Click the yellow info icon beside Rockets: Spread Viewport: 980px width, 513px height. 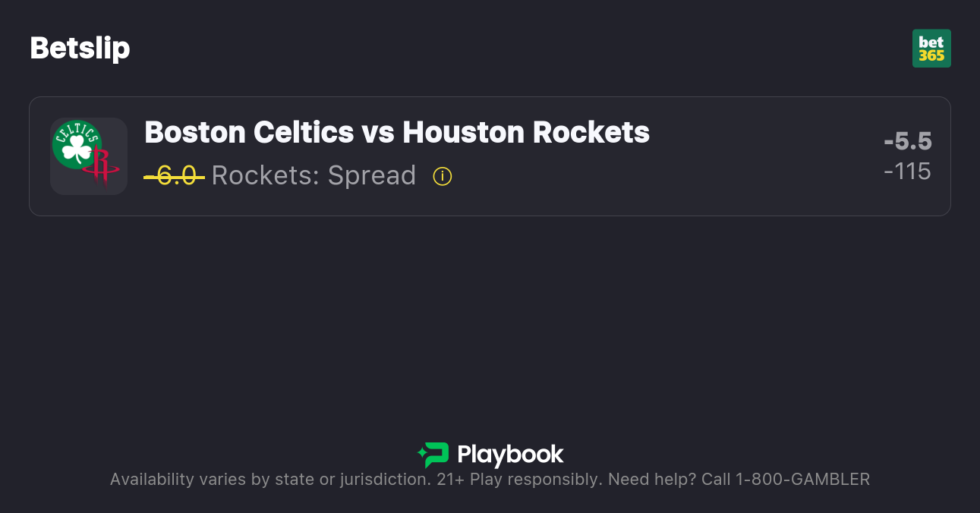point(443,175)
